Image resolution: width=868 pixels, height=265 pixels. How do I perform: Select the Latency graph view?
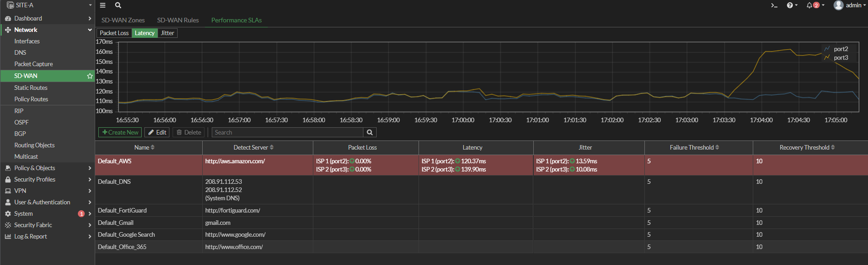pos(144,33)
